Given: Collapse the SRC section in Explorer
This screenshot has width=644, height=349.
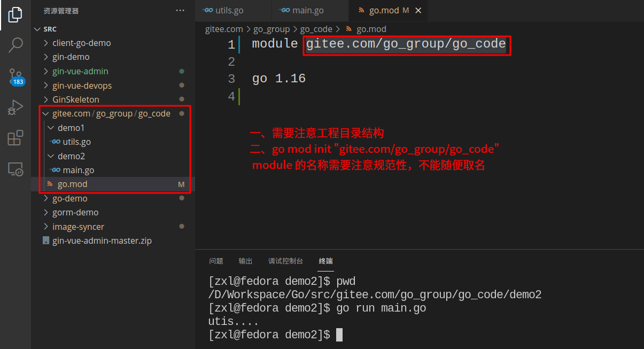Looking at the screenshot, I should tap(37, 28).
